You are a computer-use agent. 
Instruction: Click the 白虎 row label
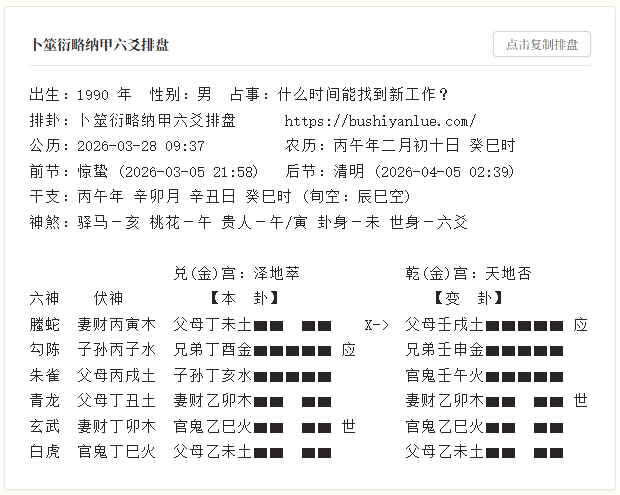45,451
